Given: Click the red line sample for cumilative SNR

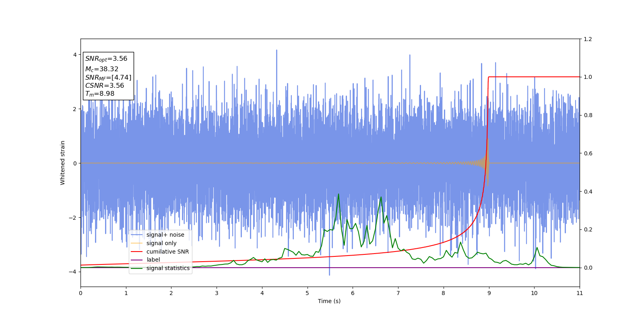Looking at the screenshot, I should (137, 252).
